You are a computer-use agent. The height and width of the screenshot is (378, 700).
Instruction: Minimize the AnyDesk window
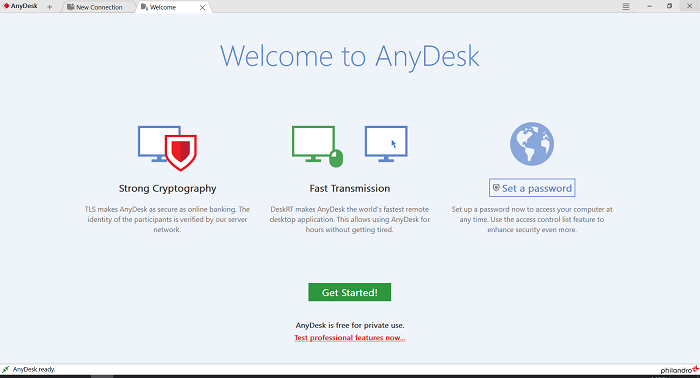[650, 6]
